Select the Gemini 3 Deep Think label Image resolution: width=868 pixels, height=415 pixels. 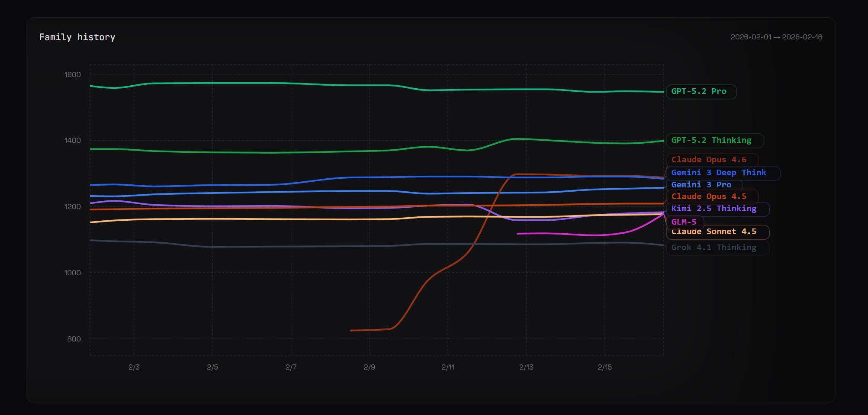click(723, 173)
